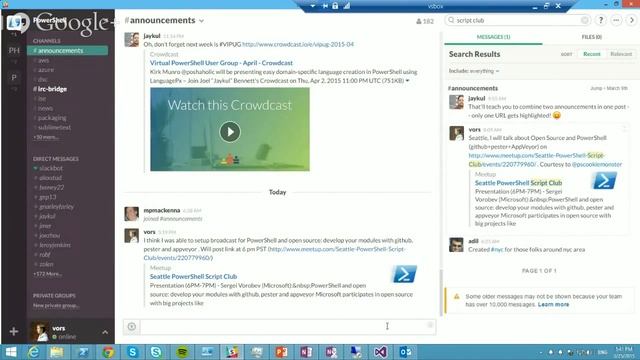Open the help question mark icon
This screenshot has width=640, height=360.
[600, 20]
